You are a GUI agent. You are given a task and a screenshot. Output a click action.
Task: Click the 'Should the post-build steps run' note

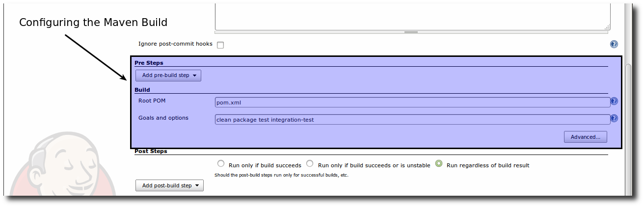coord(281,175)
